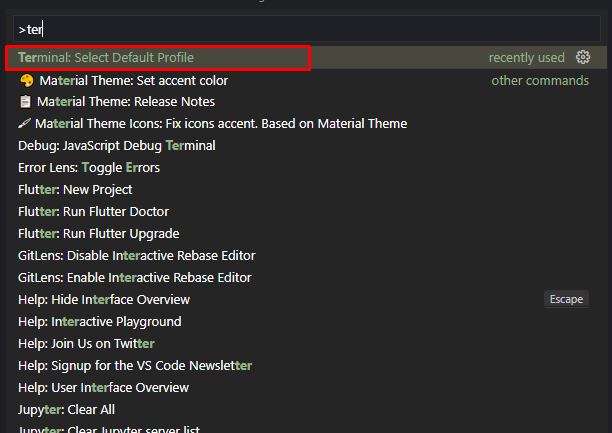Image resolution: width=612 pixels, height=433 pixels.
Task: Choose Flutter: Run Flutter Upgrade
Action: (306, 233)
